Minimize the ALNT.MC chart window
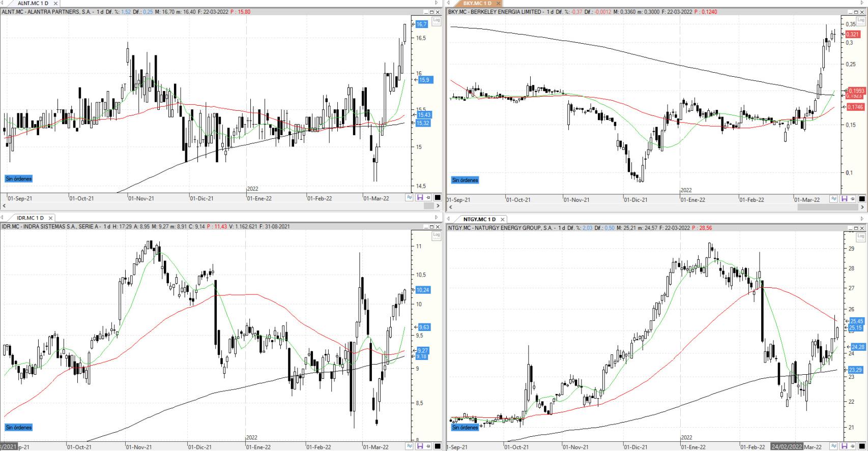Screen dimensions: 868x451 point(425,12)
